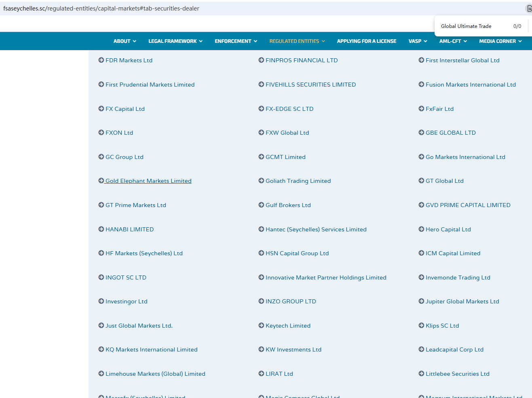This screenshot has width=532, height=398.
Task: Click the arrow icon beside Just Global Markets Ltd.
Action: pos(101,326)
